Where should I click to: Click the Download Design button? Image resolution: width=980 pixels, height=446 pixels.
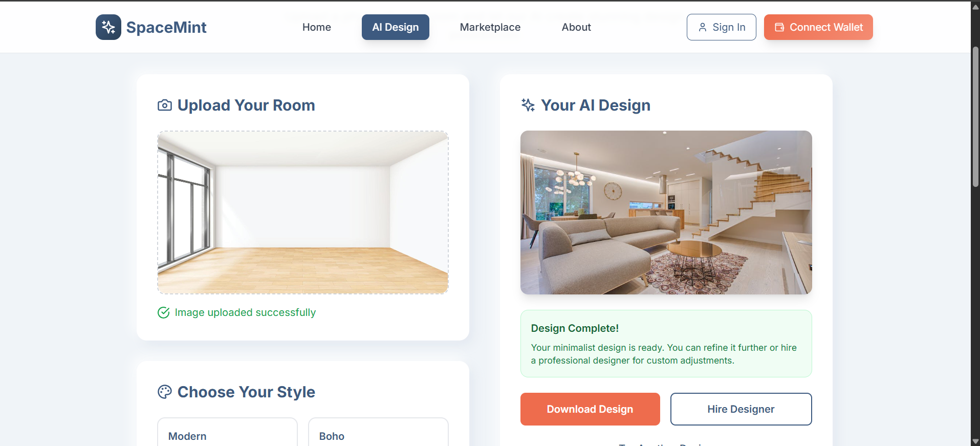coord(590,409)
